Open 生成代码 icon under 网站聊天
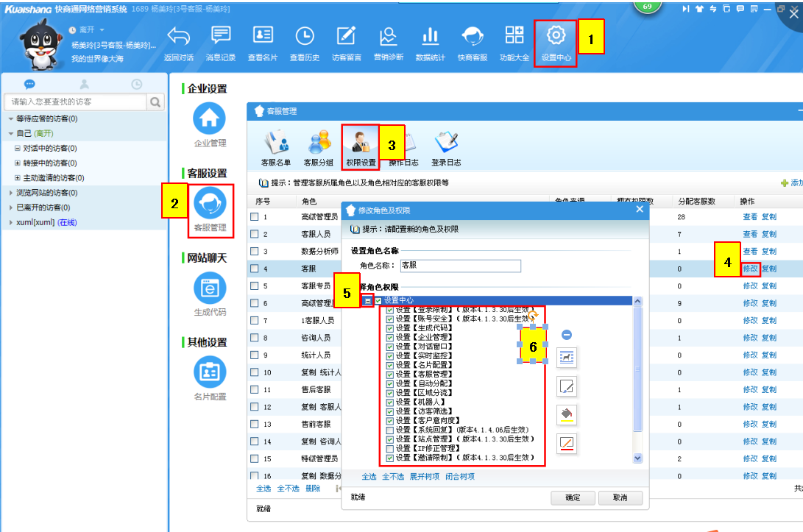Screen dimensions: 803x532 [210, 288]
